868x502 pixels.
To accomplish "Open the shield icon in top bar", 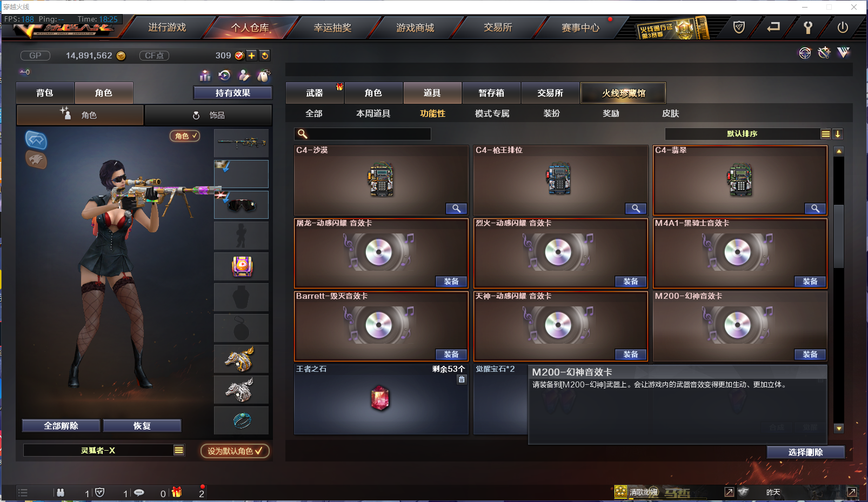I will [x=739, y=28].
